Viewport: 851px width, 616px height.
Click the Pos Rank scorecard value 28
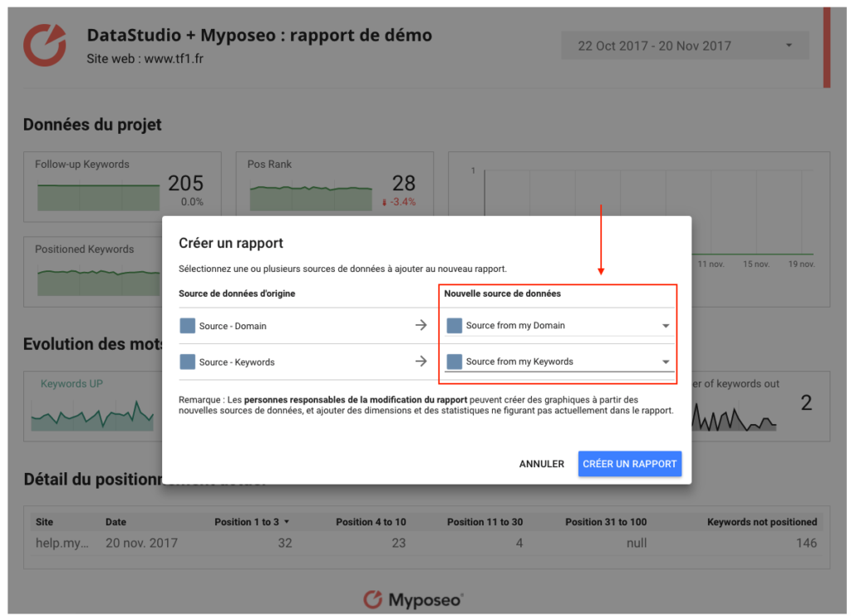coord(404,184)
